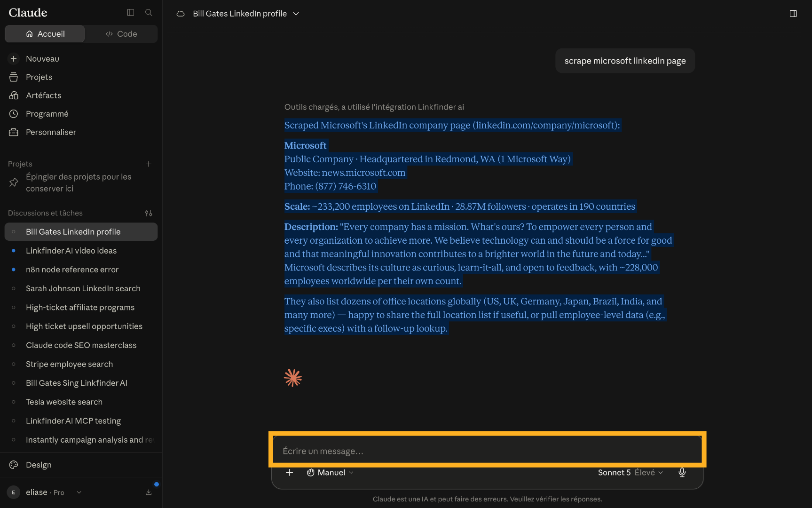Open search with the magnifier icon

[x=149, y=13]
